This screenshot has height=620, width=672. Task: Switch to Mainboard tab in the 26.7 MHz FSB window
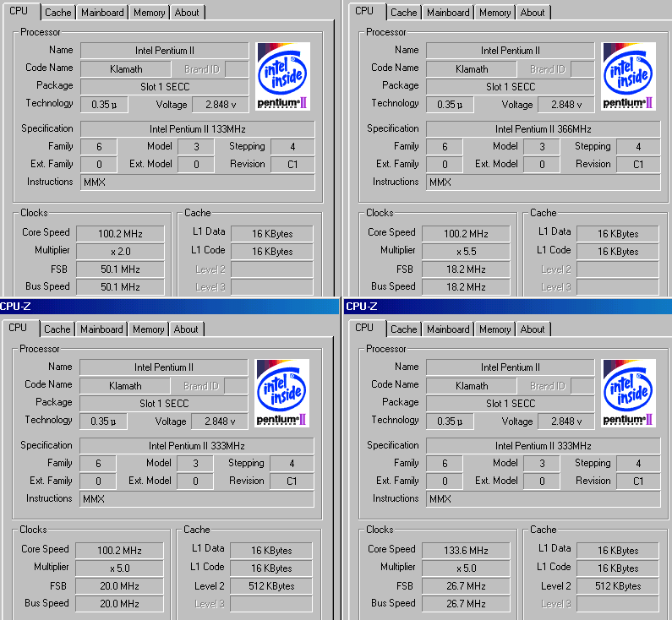pos(448,329)
